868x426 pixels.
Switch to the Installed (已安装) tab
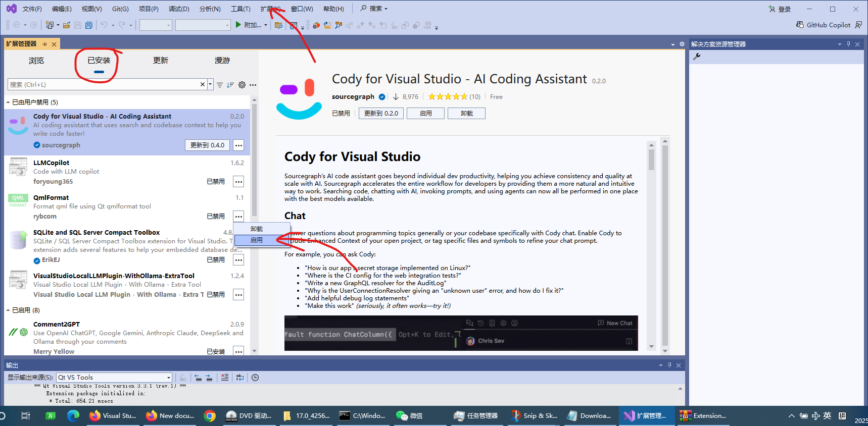(x=99, y=61)
